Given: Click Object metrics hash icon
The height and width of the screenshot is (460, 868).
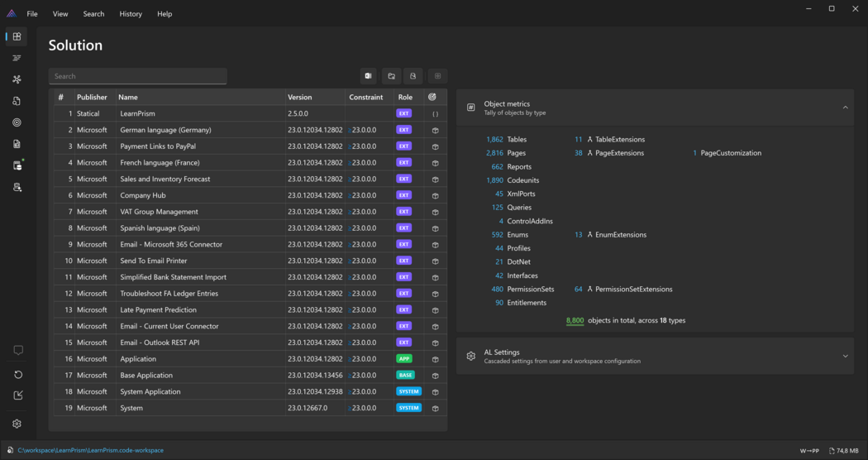Looking at the screenshot, I should pos(471,108).
